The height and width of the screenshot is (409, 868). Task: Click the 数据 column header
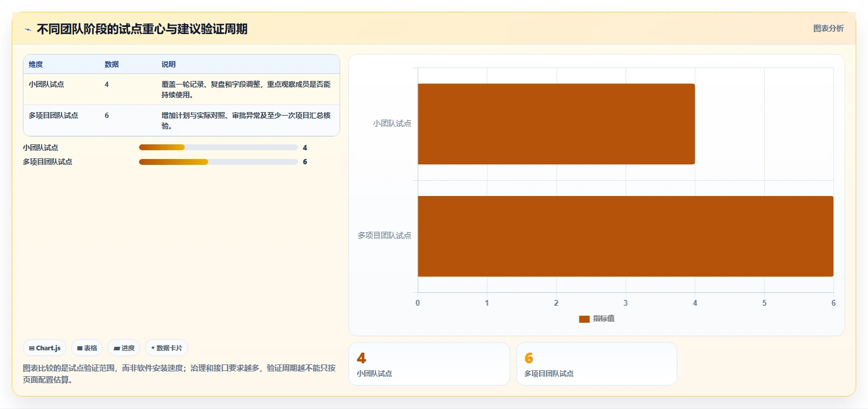pos(111,65)
